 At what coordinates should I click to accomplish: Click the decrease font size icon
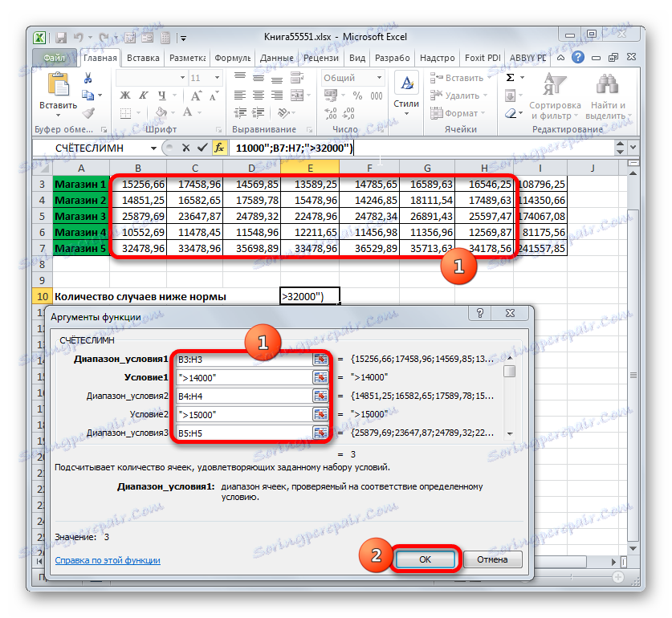coord(214,96)
